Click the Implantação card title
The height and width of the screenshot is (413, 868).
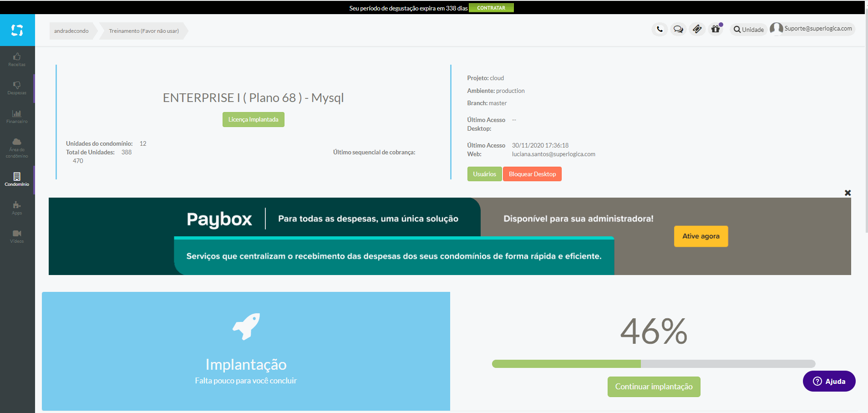coord(246,364)
